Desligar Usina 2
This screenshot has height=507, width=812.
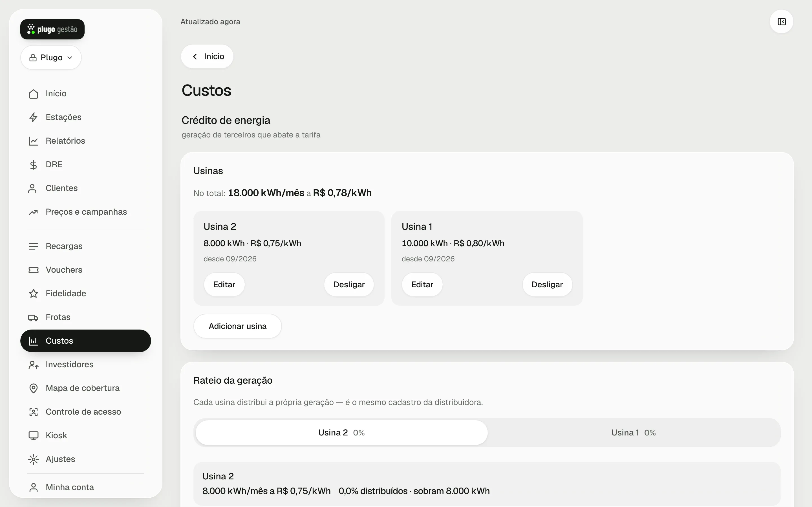349,284
